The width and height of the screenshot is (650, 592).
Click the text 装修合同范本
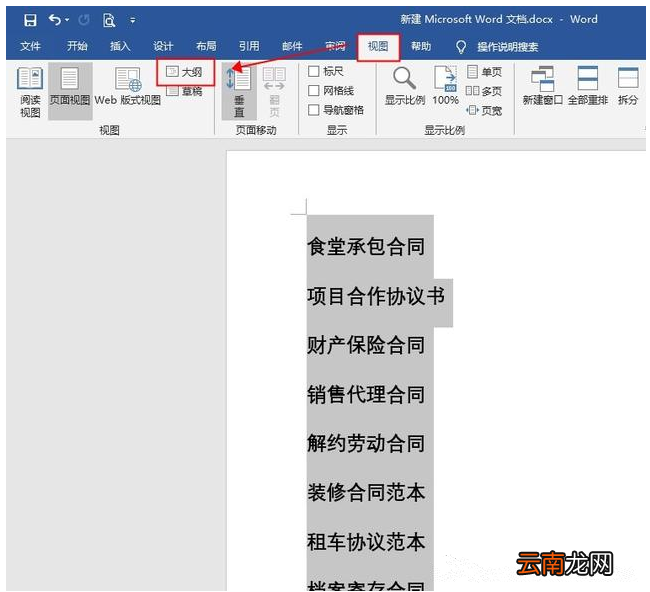click(x=366, y=493)
